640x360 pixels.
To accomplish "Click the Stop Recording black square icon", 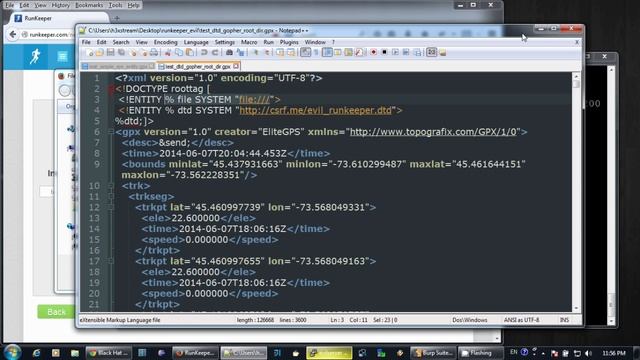I will pyautogui.click(x=384, y=53).
